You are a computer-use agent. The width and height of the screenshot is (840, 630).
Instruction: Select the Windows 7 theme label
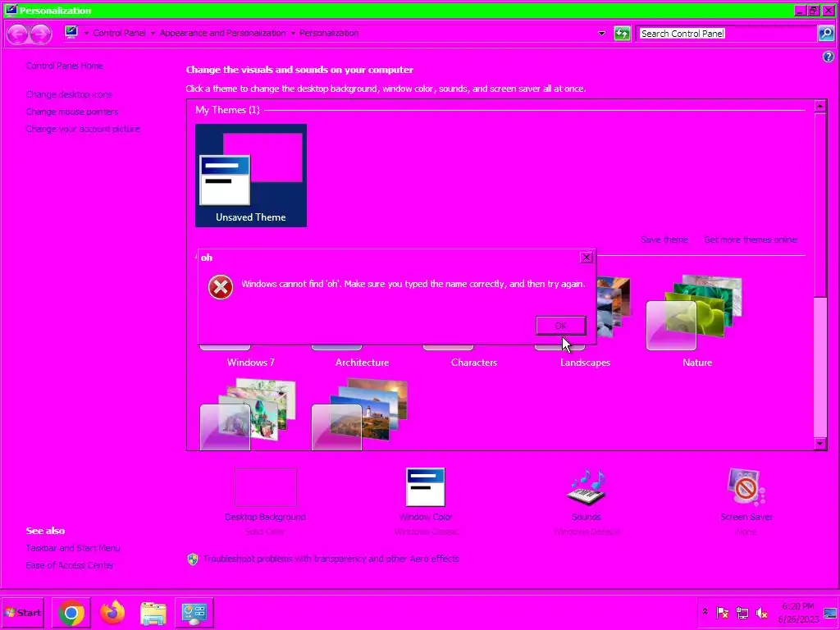point(251,362)
